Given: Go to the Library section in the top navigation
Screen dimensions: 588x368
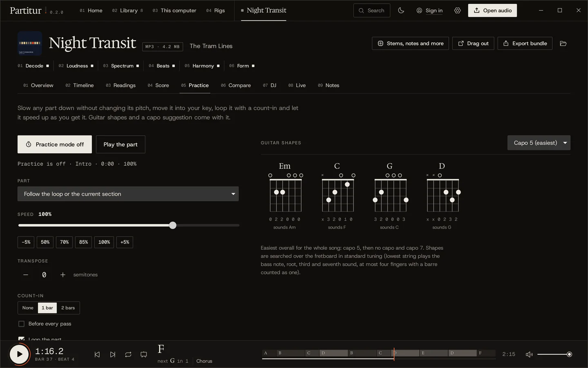Looking at the screenshot, I should pyautogui.click(x=127, y=11).
